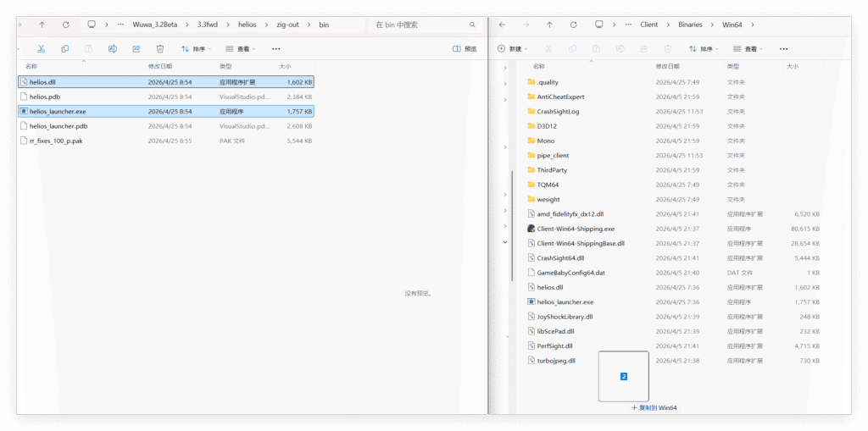Select the AntiCheatExpert folder
This screenshot has height=431, width=868.
(x=560, y=97)
